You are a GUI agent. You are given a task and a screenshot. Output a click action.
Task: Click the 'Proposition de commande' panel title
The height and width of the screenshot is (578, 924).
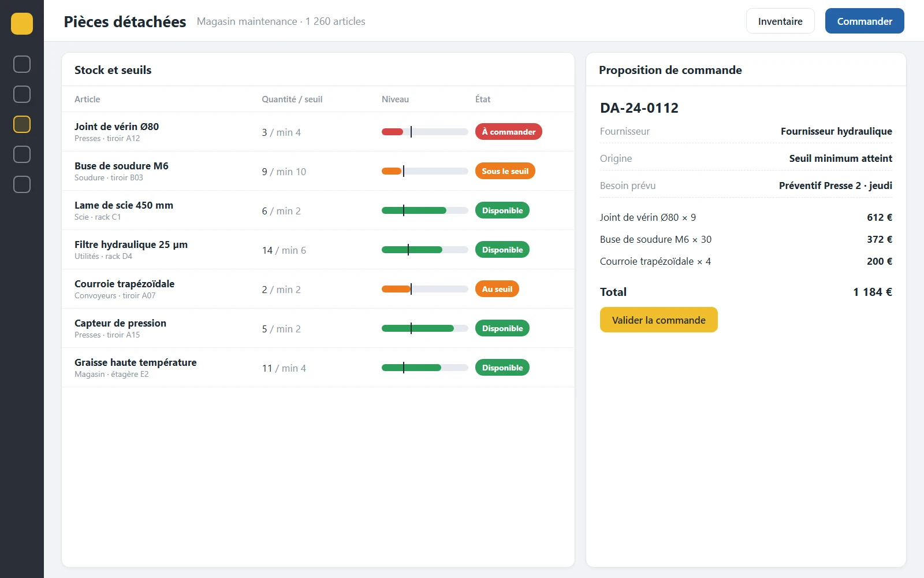(x=670, y=70)
